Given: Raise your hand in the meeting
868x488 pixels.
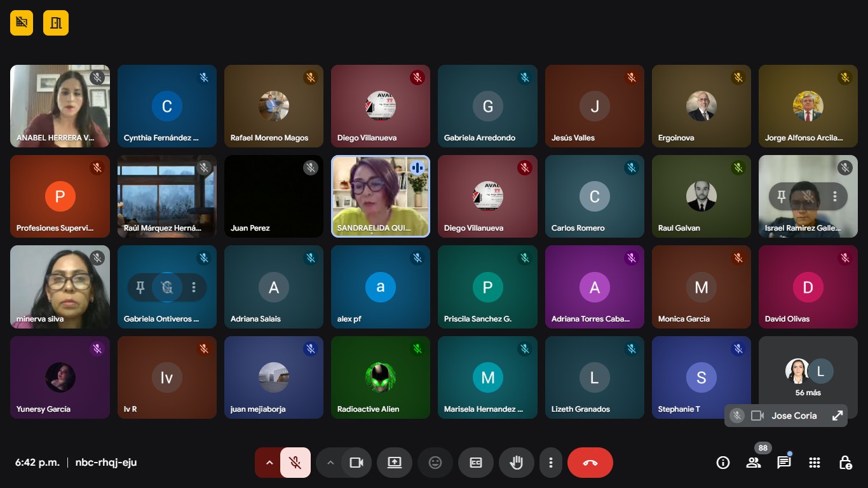Looking at the screenshot, I should tap(517, 463).
